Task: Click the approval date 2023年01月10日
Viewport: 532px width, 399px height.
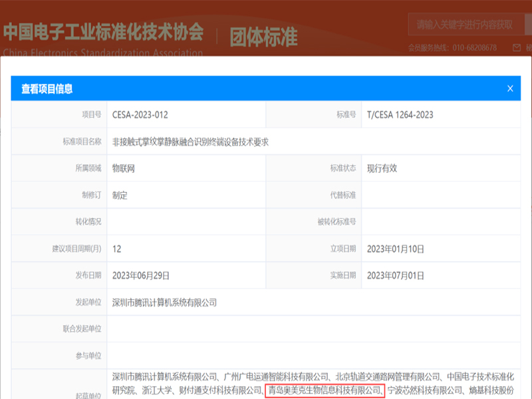Action: tap(396, 249)
